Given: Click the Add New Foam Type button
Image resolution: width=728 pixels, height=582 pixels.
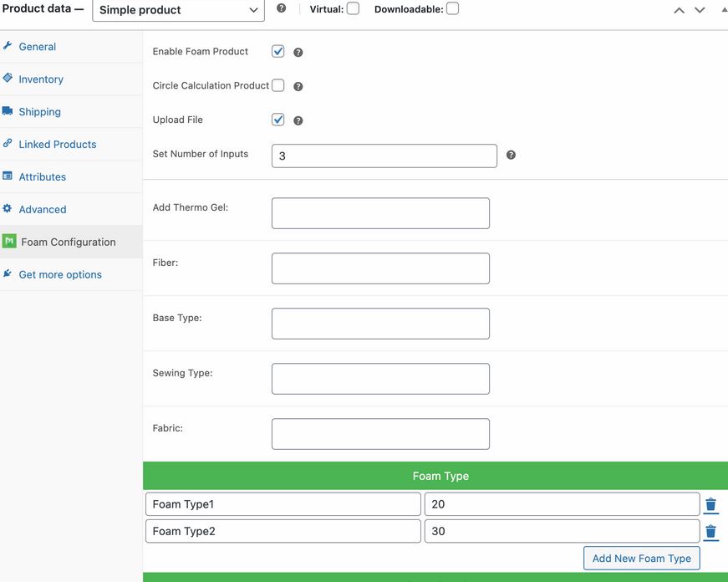Looking at the screenshot, I should pos(641,558).
